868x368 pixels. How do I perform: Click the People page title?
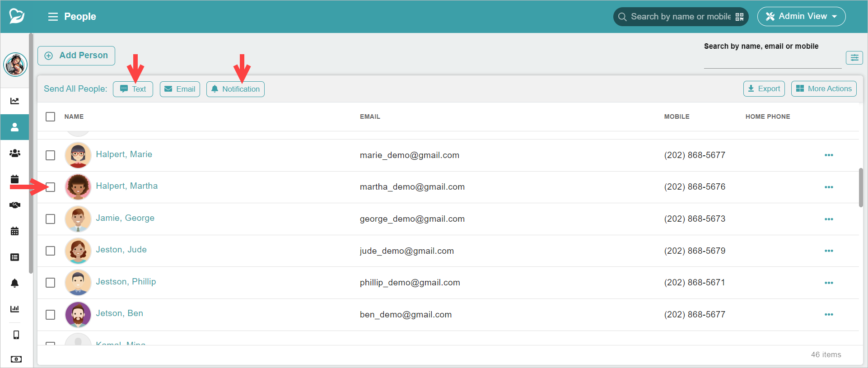[80, 17]
